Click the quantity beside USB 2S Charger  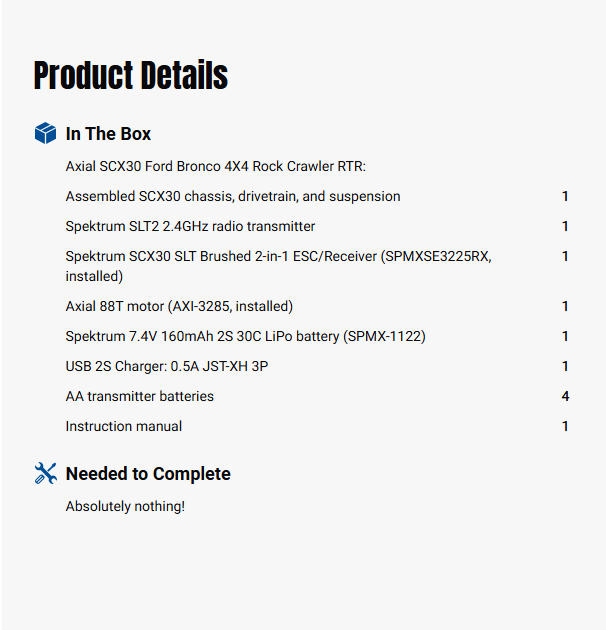tap(565, 366)
